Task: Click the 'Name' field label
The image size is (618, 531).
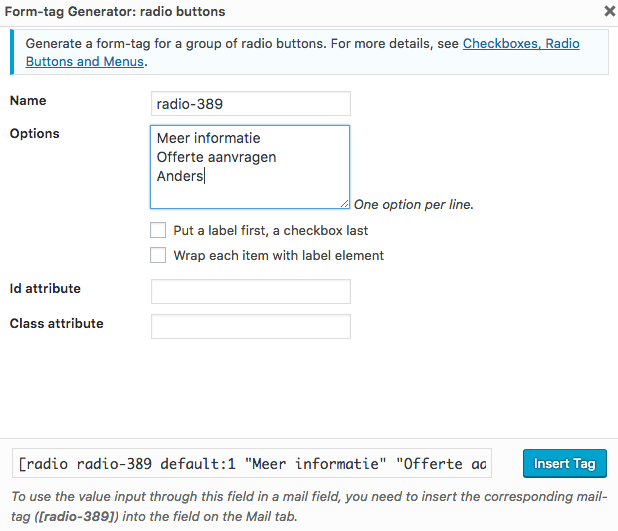Action: coord(28,101)
